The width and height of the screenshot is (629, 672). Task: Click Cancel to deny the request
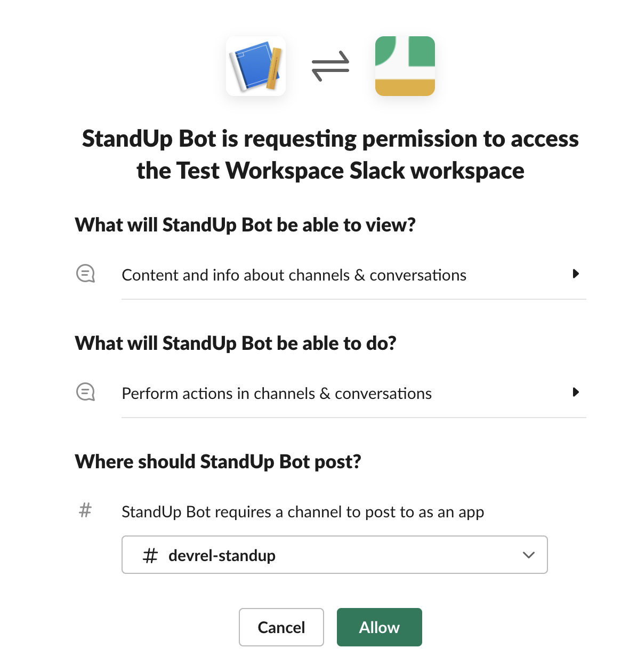coord(281,627)
